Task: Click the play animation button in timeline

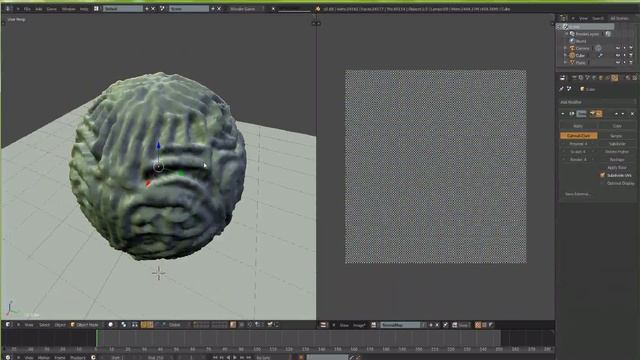Action: pos(235,357)
